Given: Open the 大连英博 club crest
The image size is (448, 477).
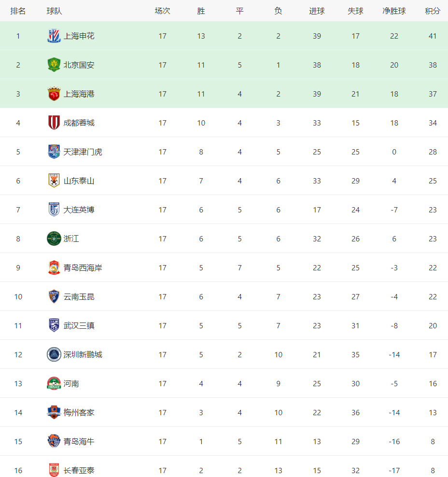Looking at the screenshot, I should (x=54, y=210).
